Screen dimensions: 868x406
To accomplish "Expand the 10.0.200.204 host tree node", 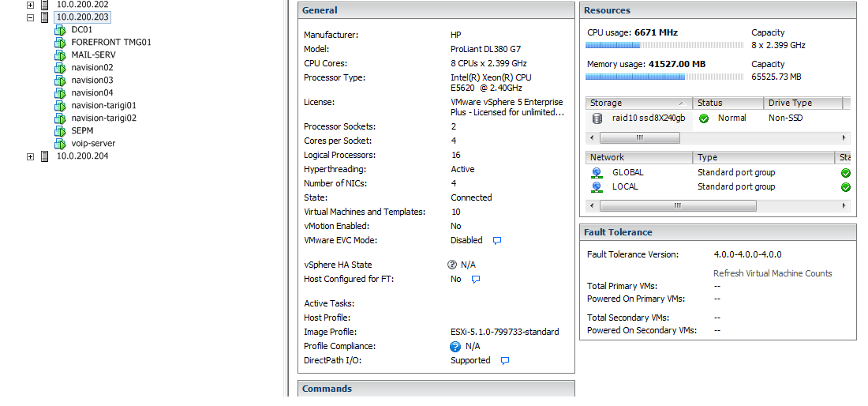I will click(31, 156).
